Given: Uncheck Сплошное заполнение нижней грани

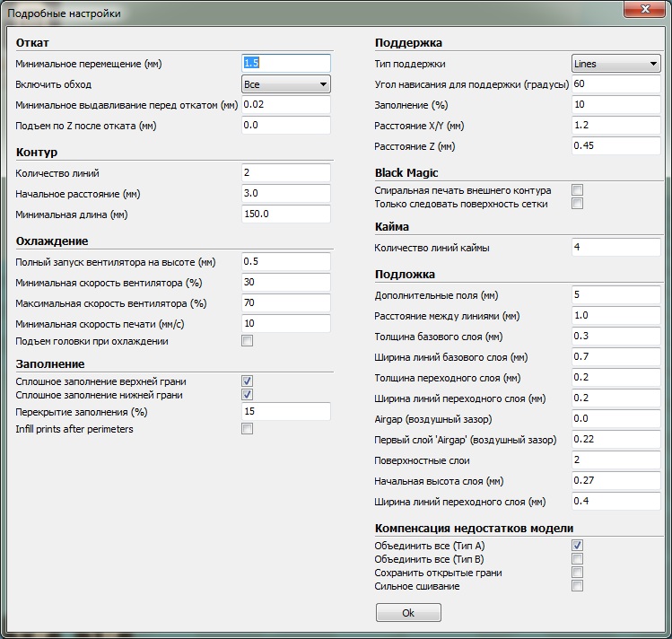Looking at the screenshot, I should pos(248,395).
